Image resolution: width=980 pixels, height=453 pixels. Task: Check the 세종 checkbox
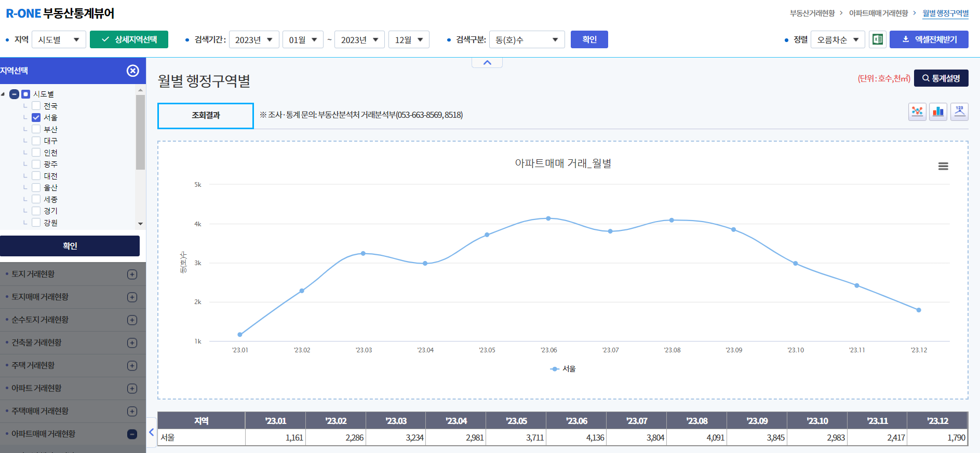pyautogui.click(x=36, y=199)
